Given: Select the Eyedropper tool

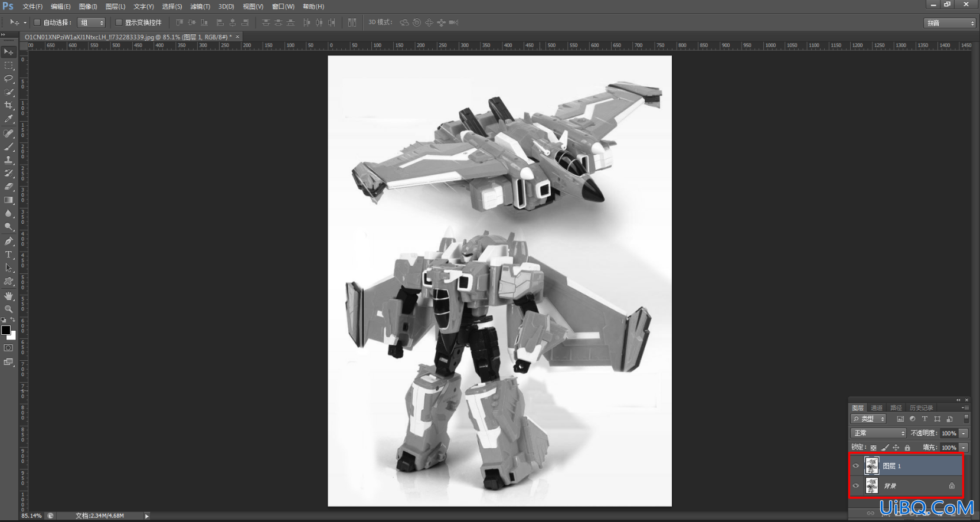Looking at the screenshot, I should click(x=8, y=119).
